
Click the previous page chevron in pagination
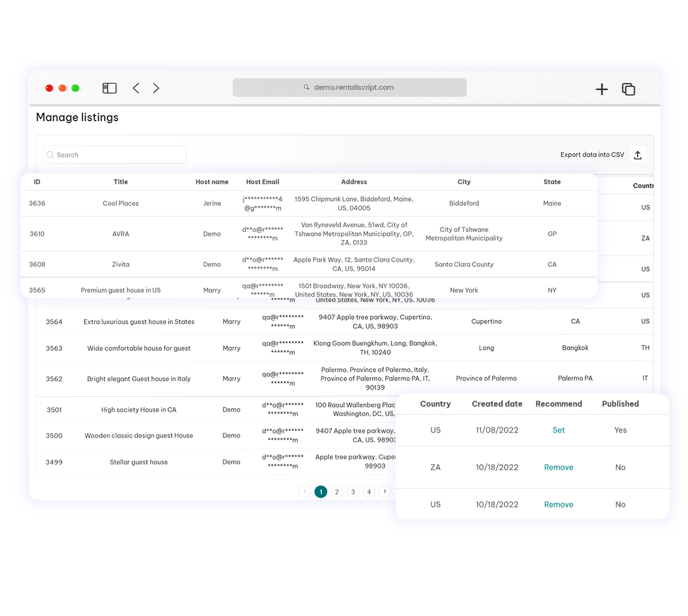(x=305, y=491)
